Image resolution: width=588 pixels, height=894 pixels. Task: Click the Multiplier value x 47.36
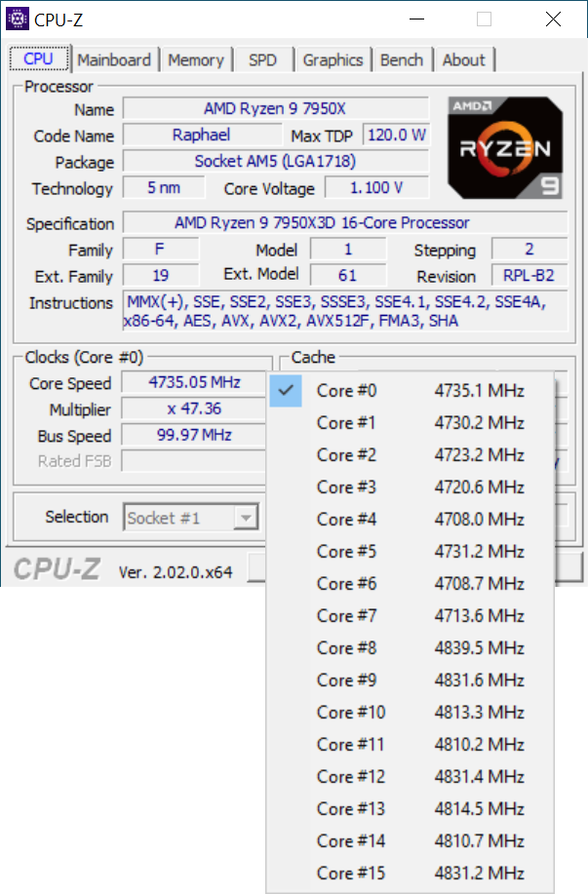(194, 408)
